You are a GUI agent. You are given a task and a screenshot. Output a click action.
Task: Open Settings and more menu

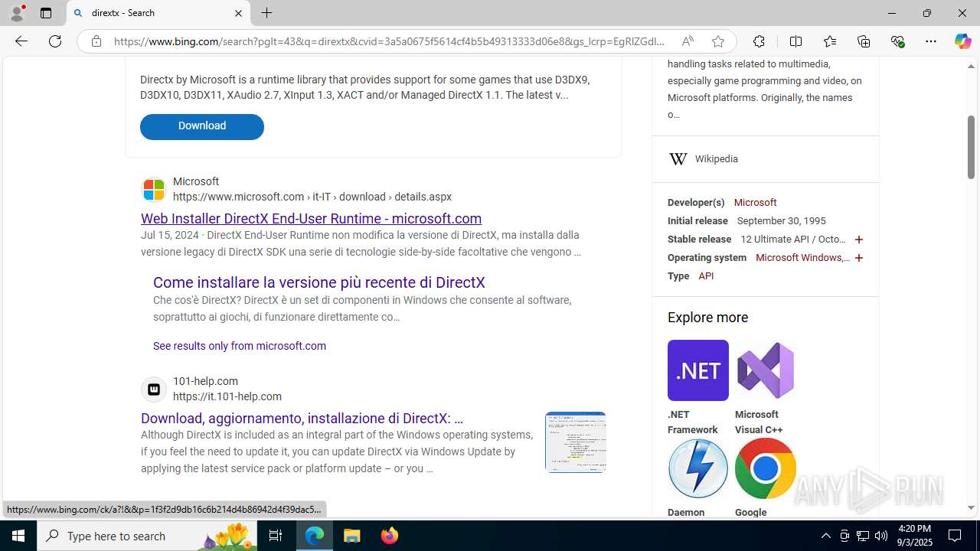931,41
